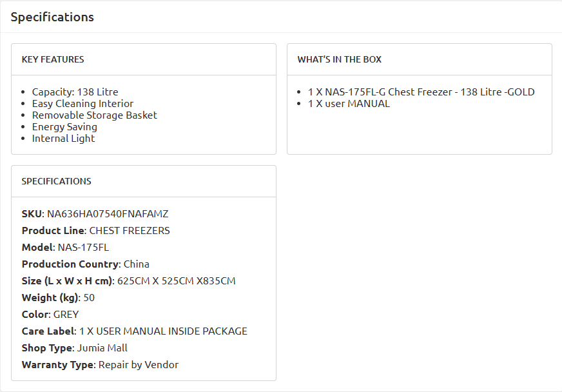Select the Energy Saving feature line
This screenshot has width=562, height=392.
pyautogui.click(x=64, y=127)
